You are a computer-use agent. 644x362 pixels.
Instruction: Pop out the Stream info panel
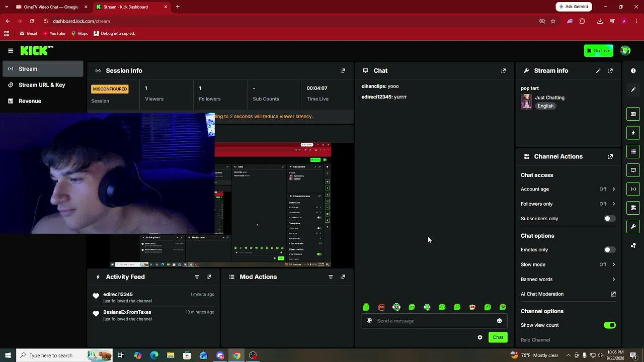pyautogui.click(x=610, y=71)
